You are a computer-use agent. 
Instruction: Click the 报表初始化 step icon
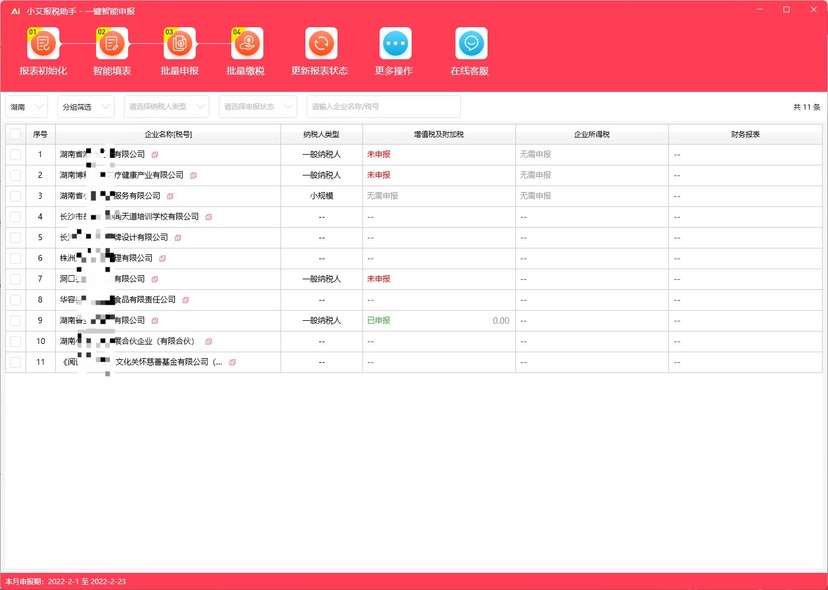(x=43, y=43)
